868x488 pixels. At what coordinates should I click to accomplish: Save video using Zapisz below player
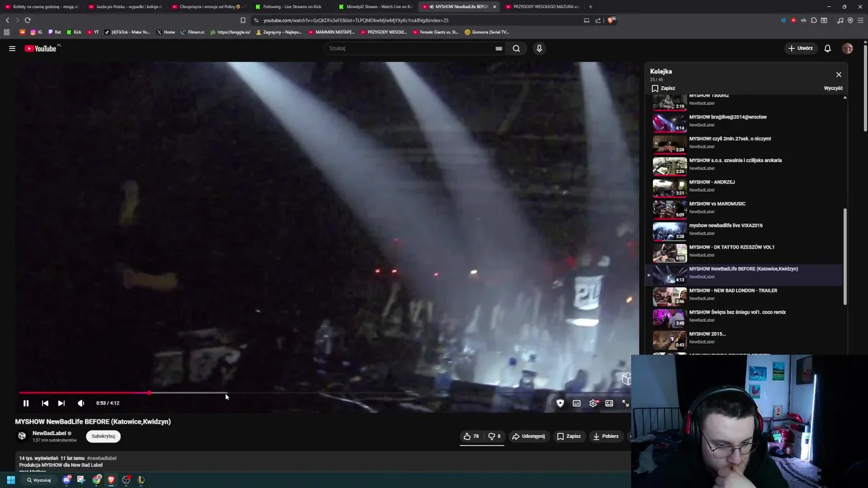569,436
